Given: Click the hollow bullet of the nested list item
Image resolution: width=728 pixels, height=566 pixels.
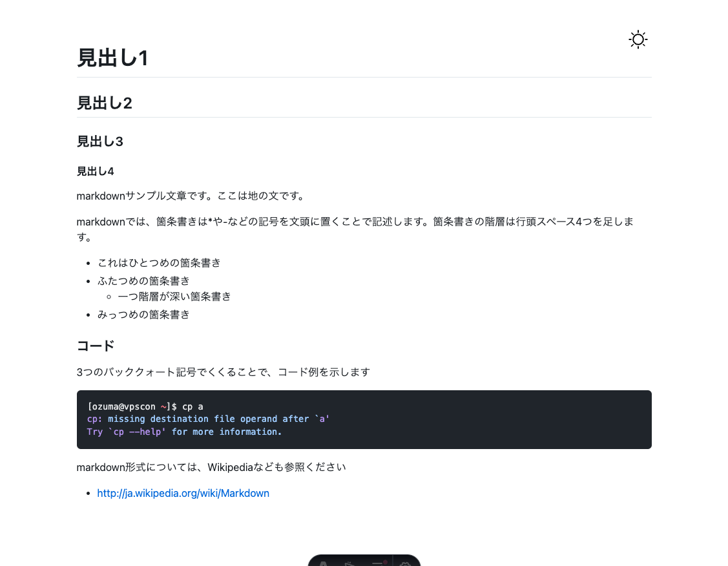Looking at the screenshot, I should (108, 297).
